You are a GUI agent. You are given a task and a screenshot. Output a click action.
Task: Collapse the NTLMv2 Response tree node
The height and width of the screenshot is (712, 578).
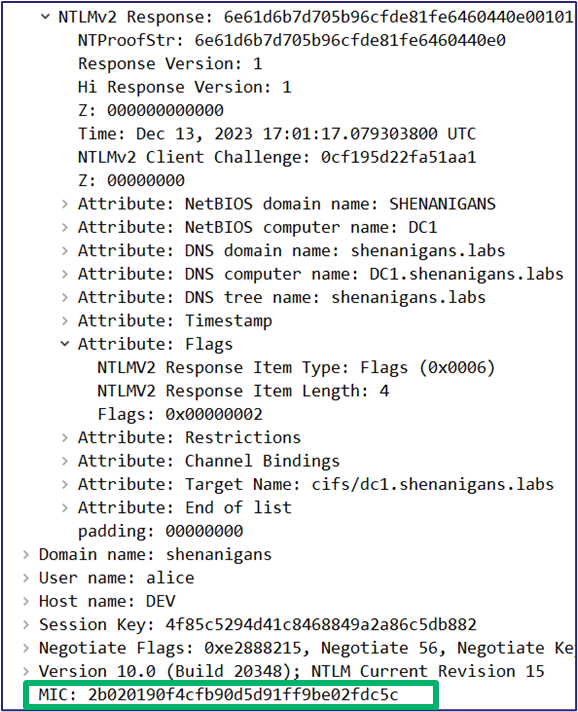45,17
